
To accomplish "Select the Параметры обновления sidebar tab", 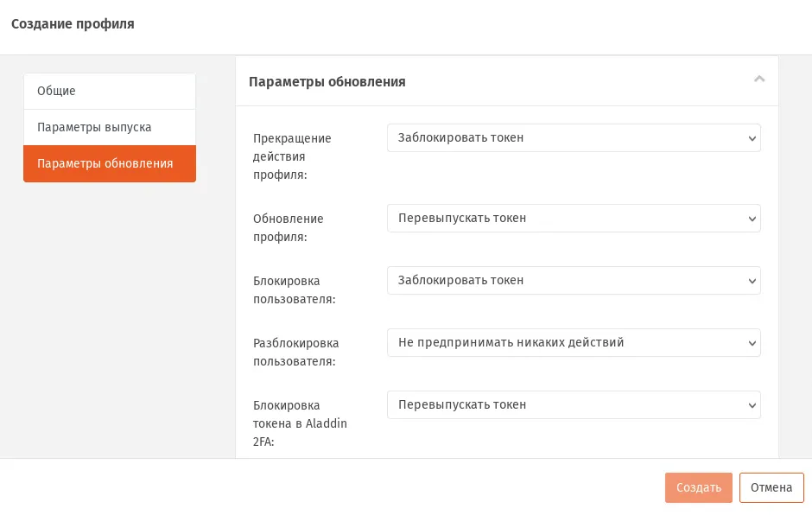I will pyautogui.click(x=110, y=163).
